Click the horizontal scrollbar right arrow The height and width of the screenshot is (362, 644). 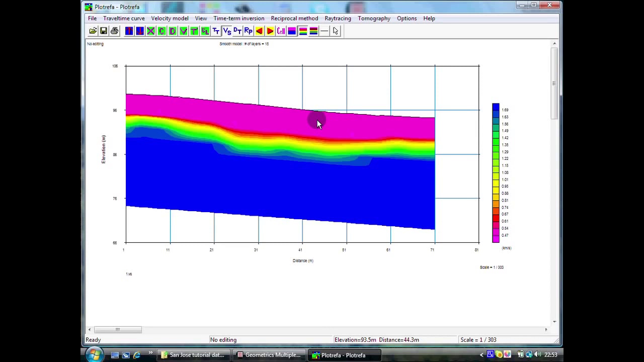pos(546,330)
